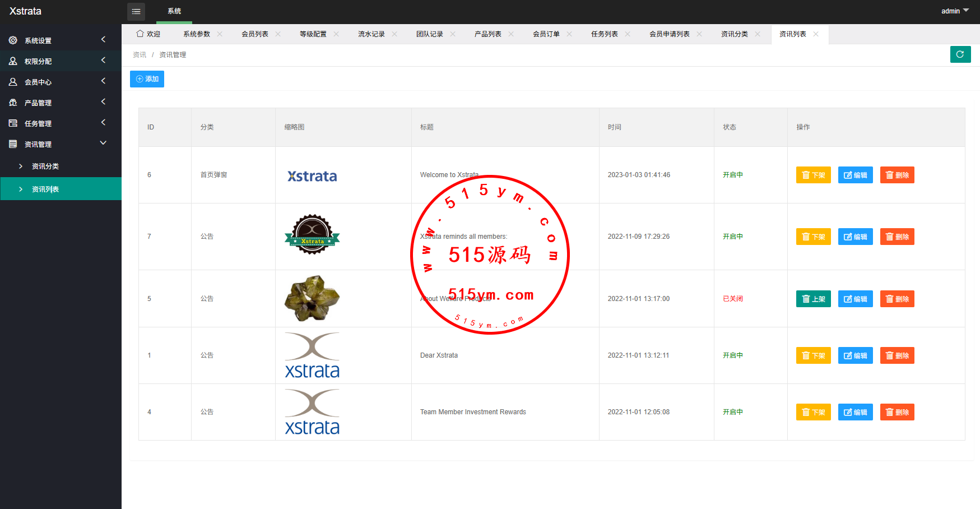
Task: Close the 会员列表 tab
Action: click(x=278, y=34)
